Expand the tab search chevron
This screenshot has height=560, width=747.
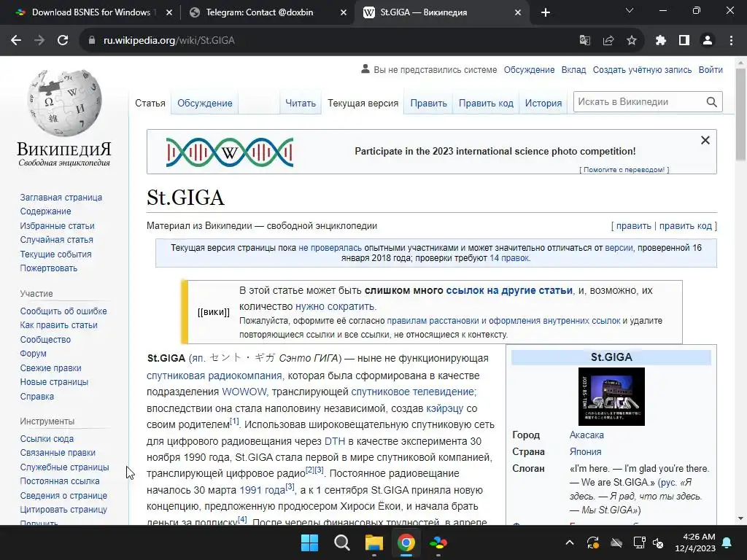630,10
